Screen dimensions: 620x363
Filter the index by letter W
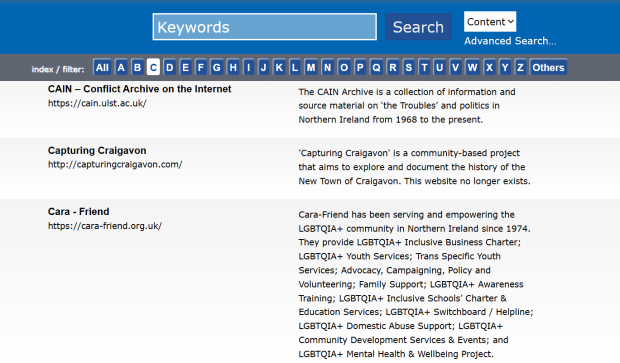click(x=472, y=67)
